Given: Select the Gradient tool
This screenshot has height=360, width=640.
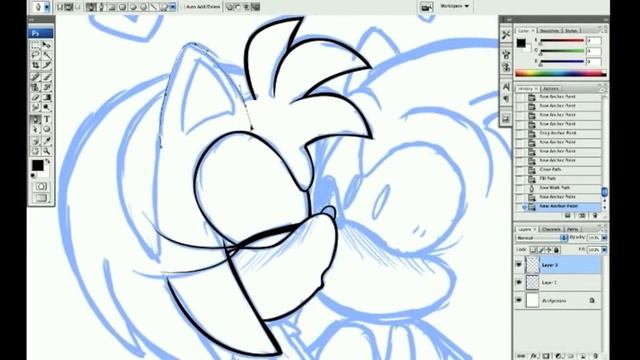Looking at the screenshot, I should pyautogui.click(x=47, y=97).
